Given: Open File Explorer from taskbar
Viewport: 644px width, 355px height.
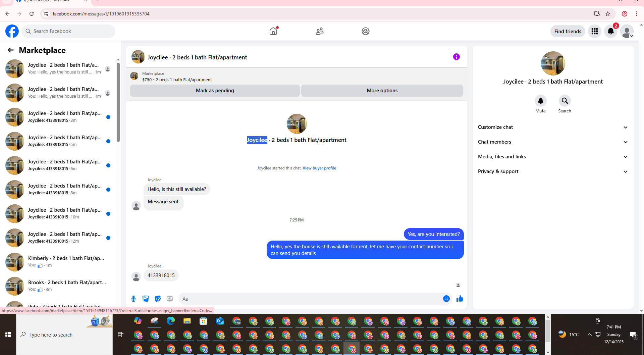Looking at the screenshot, I should 187,321.
